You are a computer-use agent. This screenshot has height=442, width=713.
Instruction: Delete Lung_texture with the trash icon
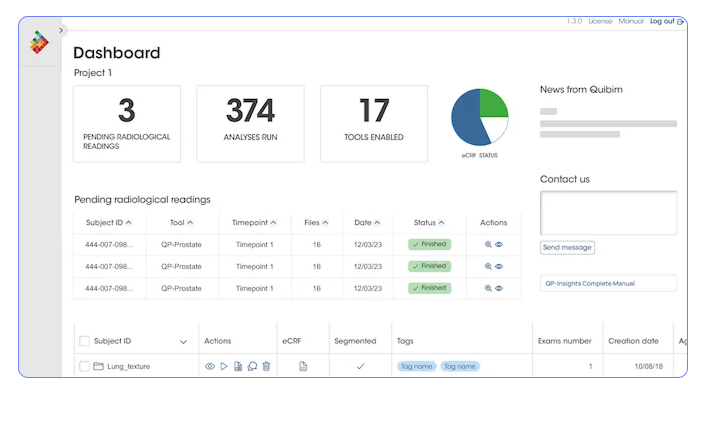point(266,367)
